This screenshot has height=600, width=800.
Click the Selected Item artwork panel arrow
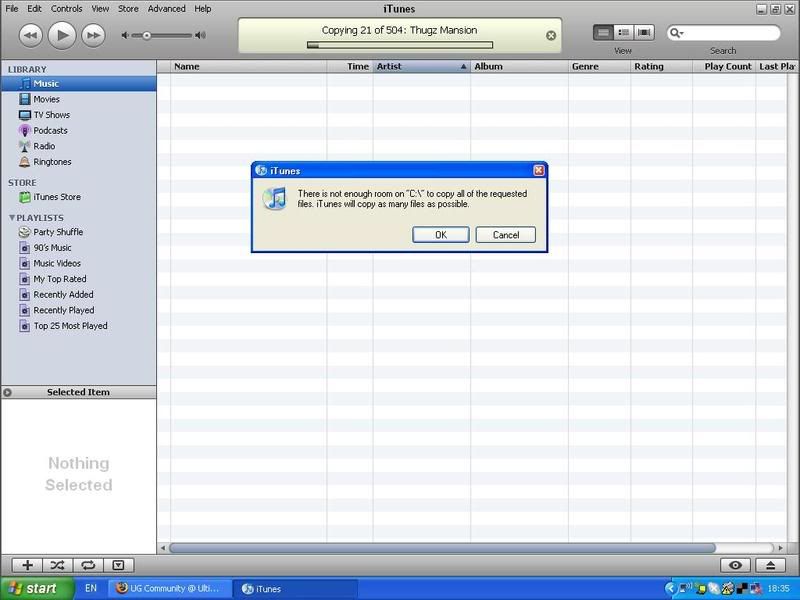coord(7,392)
